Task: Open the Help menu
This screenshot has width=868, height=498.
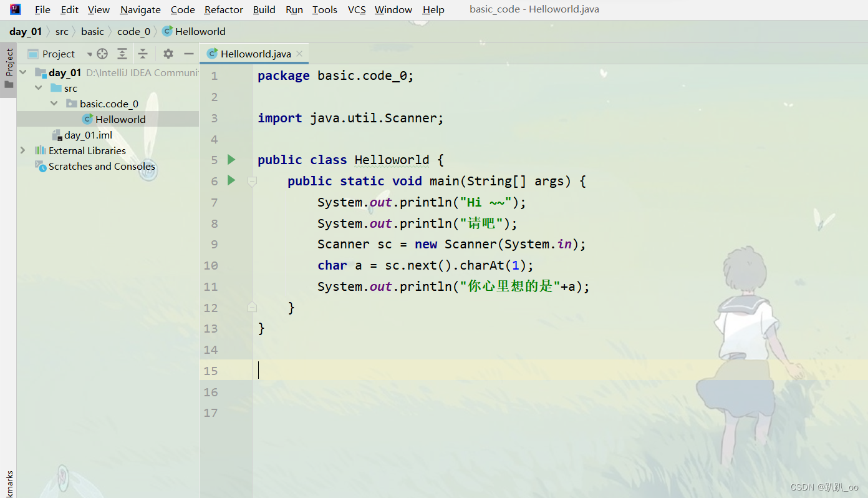Action: 433,10
